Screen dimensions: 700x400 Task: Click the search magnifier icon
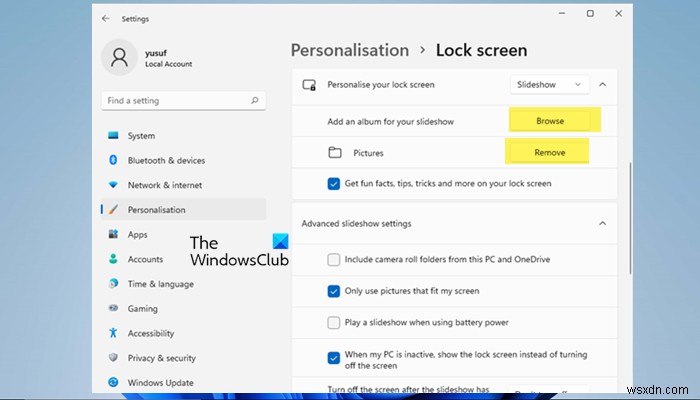point(254,100)
